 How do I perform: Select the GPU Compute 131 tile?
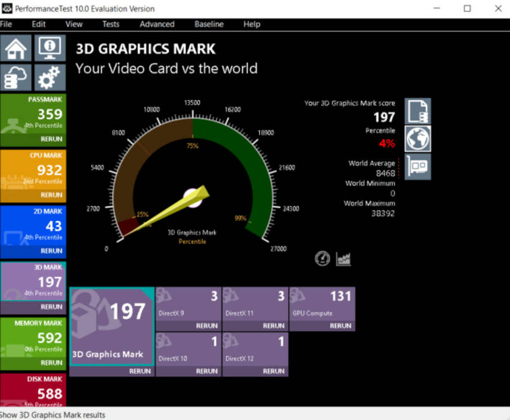[x=322, y=303]
